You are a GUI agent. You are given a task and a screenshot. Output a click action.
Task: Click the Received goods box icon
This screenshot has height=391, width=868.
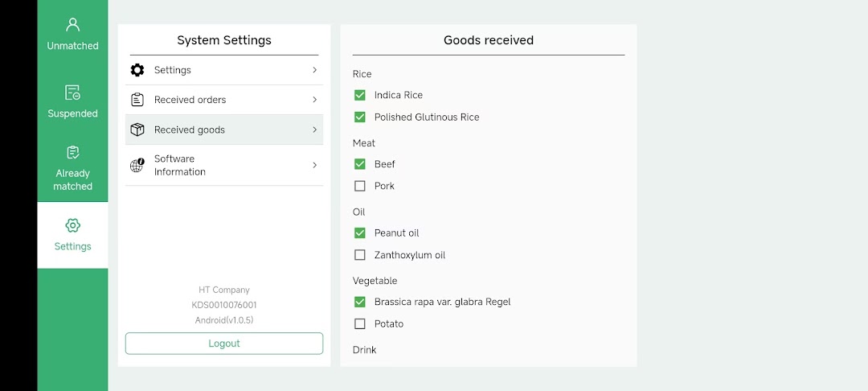137,130
